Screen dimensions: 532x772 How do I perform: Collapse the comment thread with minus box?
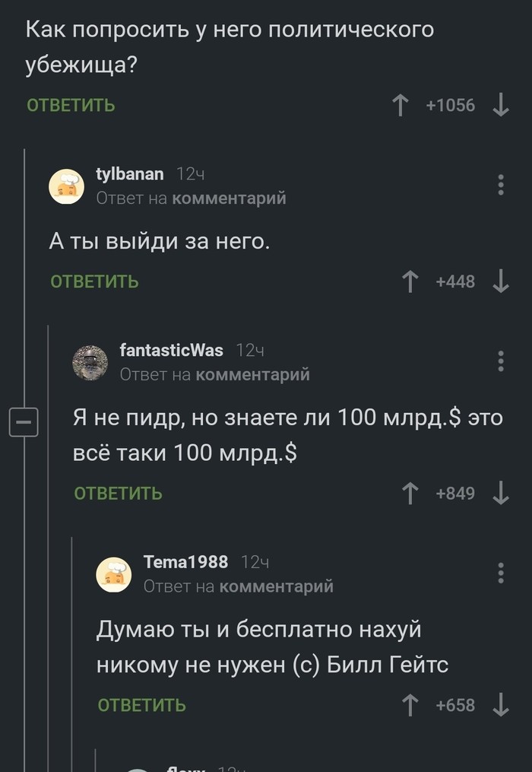pyautogui.click(x=23, y=421)
